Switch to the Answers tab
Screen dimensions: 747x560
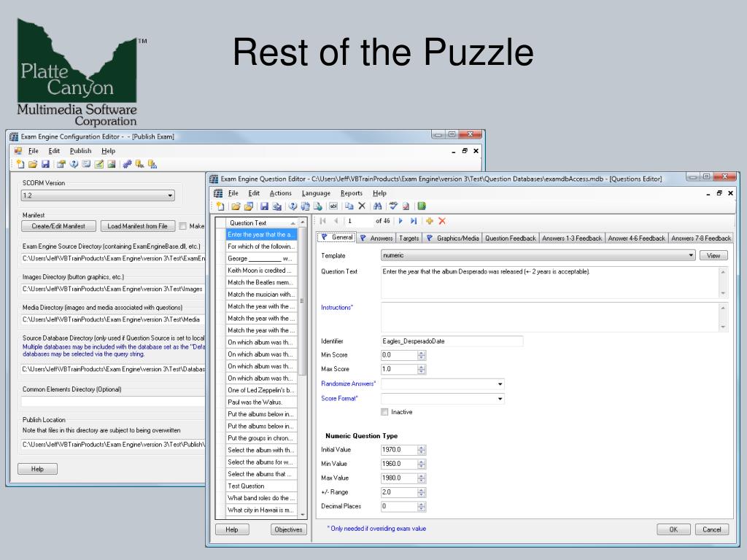377,238
